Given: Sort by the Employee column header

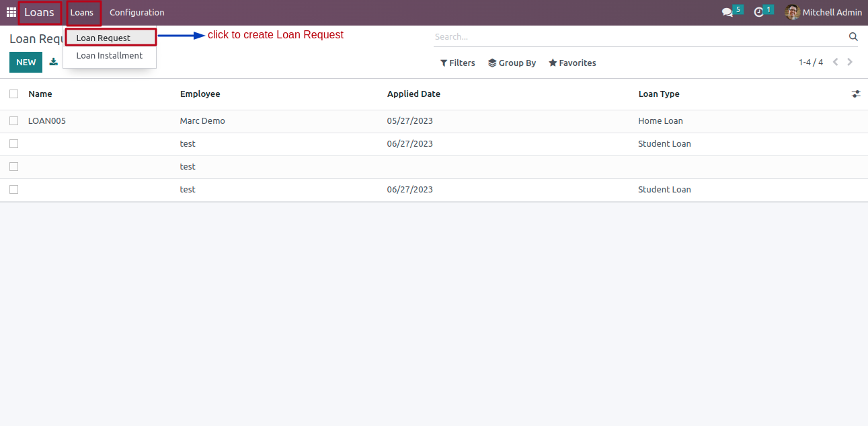Looking at the screenshot, I should pyautogui.click(x=200, y=94).
